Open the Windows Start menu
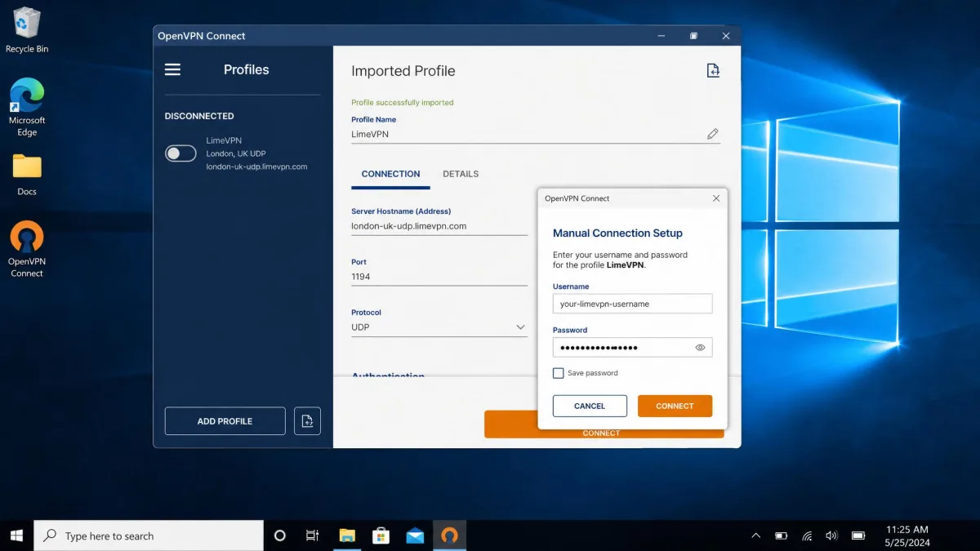 click(16, 535)
